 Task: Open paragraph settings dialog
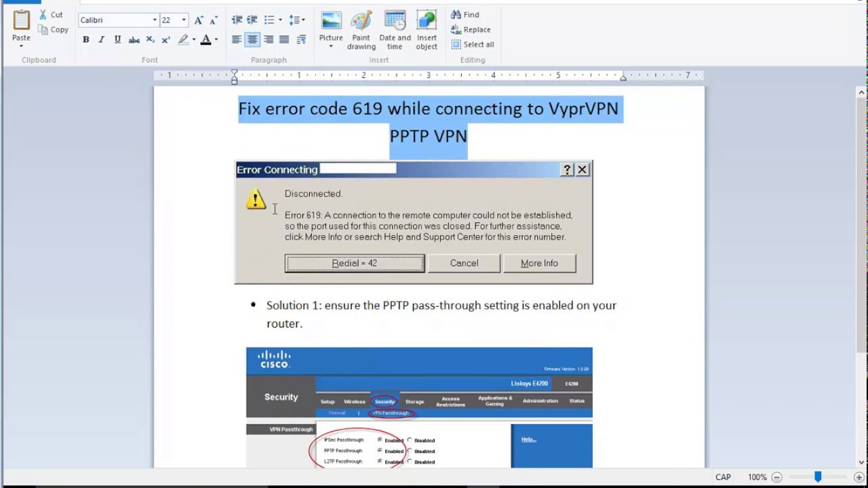pos(301,40)
